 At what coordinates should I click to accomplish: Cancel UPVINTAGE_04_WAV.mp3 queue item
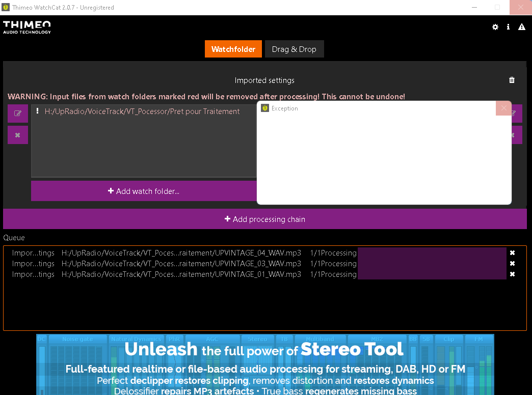[512, 253]
